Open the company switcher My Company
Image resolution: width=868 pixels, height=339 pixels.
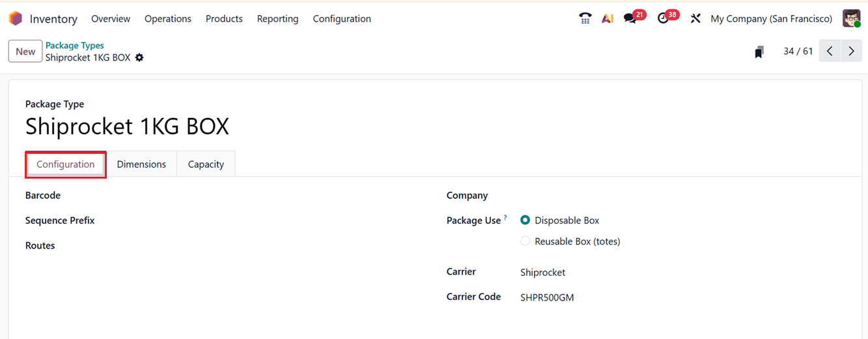coord(771,19)
